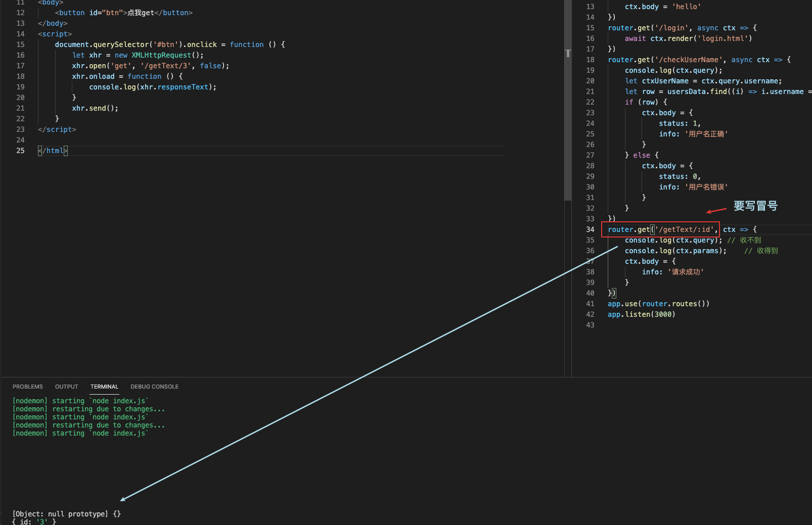Click the 'let xhr = new XMLHttpRequest()' line

point(138,55)
